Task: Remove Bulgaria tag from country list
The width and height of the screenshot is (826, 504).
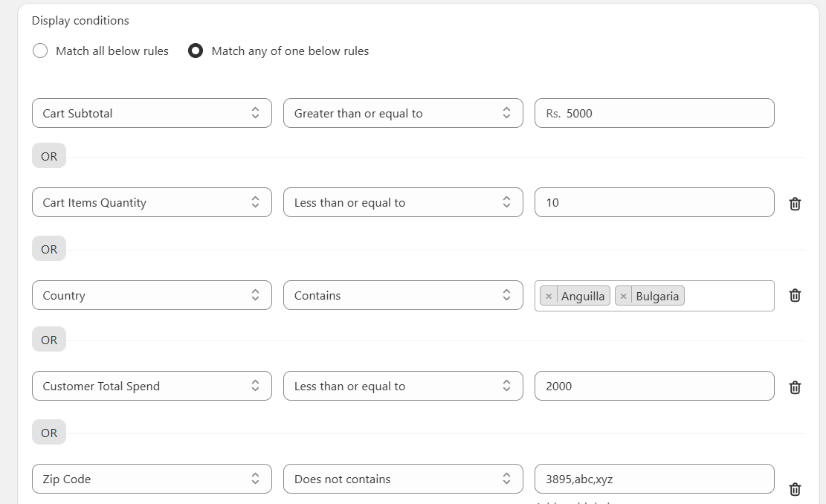Action: tap(623, 296)
